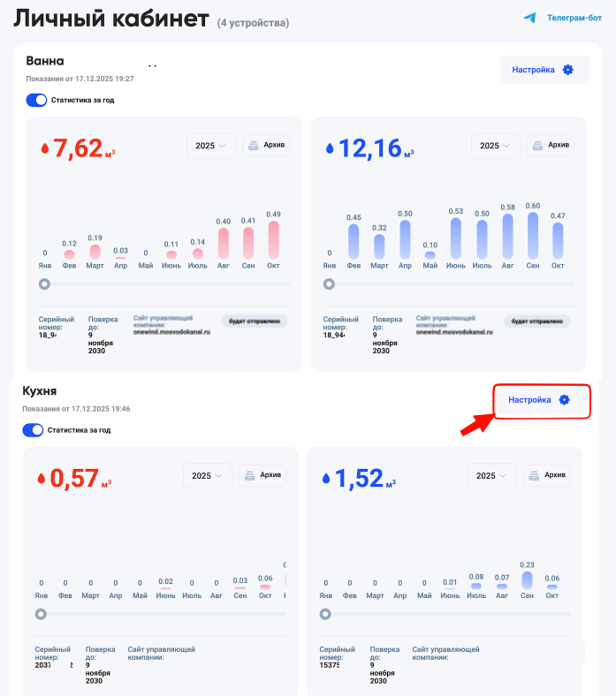Click будет отправлено badge on the 7,62 card
This screenshot has width=616, height=696.
(x=255, y=321)
